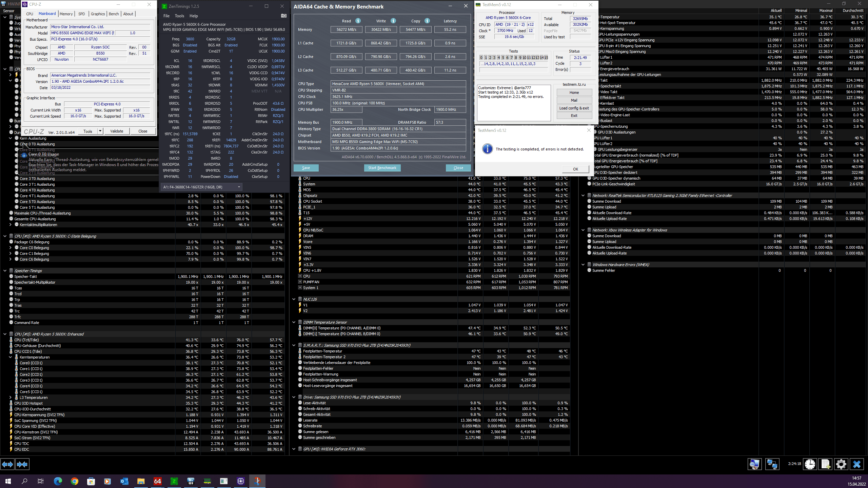Click info icon in TestMem5 completion dialog
Screen dimensions: 868x488
(487, 149)
